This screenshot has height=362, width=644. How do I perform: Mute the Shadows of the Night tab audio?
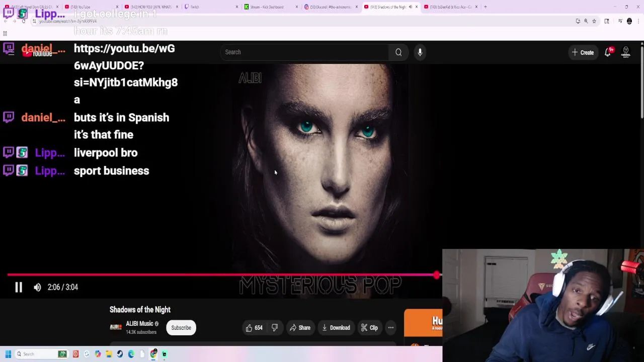tap(410, 7)
